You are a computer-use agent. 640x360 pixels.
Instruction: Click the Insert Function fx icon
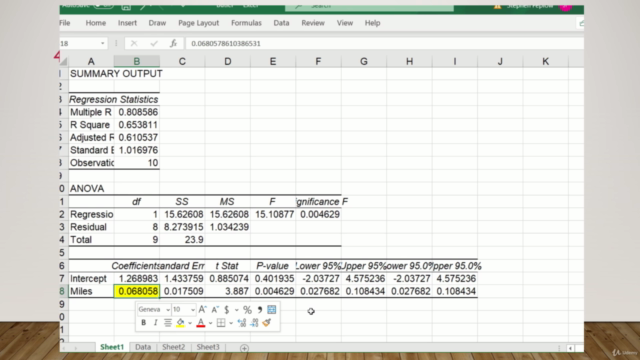173,43
